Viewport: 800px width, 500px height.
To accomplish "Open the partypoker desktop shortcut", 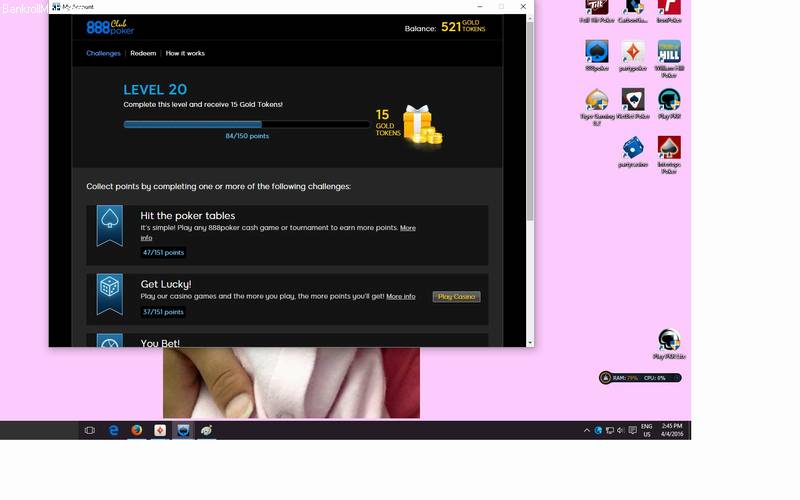I will click(633, 56).
